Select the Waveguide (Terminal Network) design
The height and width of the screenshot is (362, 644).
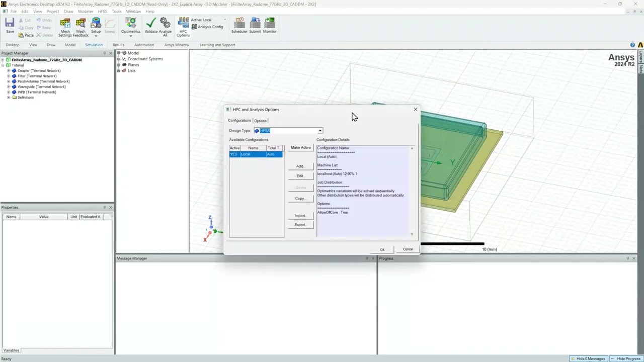coord(41,87)
